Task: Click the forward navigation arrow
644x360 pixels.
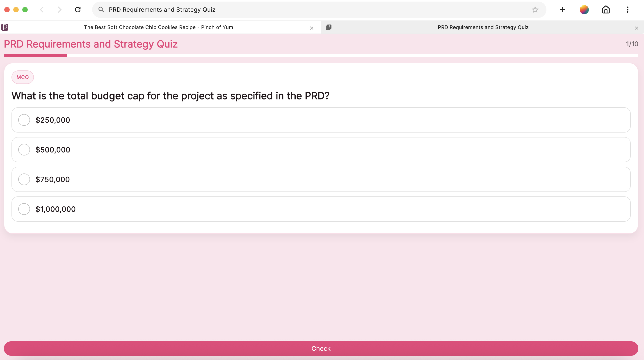Action: [59, 9]
